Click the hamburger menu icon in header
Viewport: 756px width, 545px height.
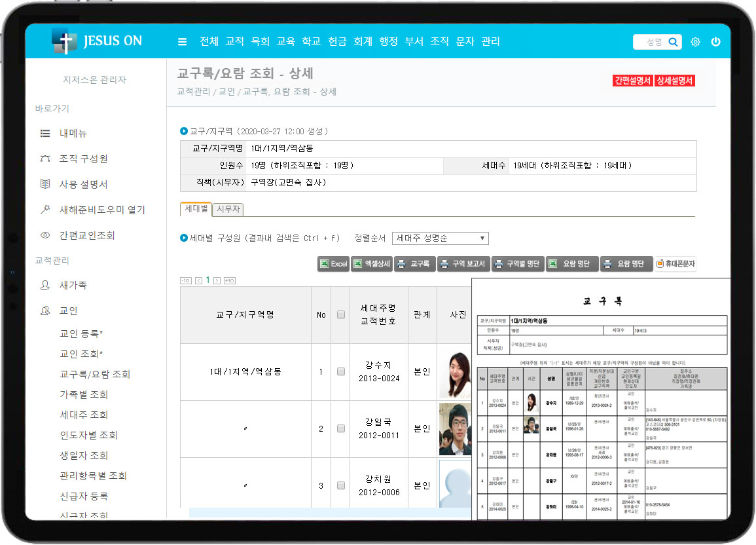point(182,42)
